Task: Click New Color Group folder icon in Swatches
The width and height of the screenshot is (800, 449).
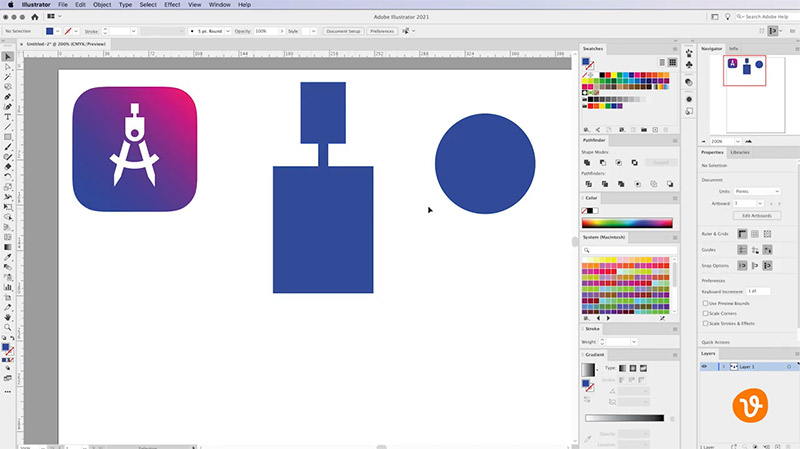Action: pyautogui.click(x=644, y=130)
